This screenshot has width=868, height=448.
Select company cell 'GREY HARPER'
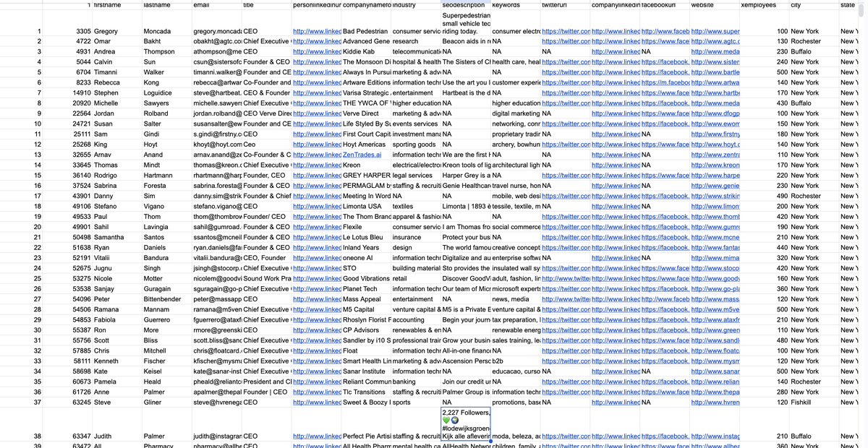pos(366,176)
